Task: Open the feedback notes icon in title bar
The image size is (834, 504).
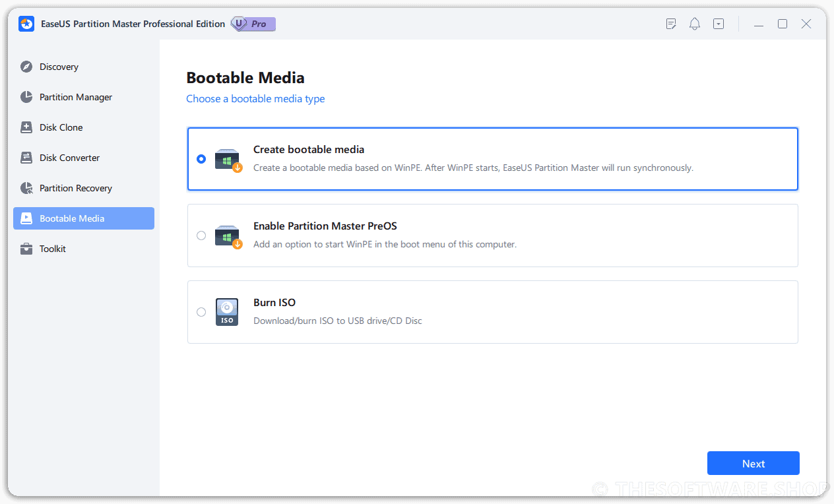Action: tap(671, 24)
